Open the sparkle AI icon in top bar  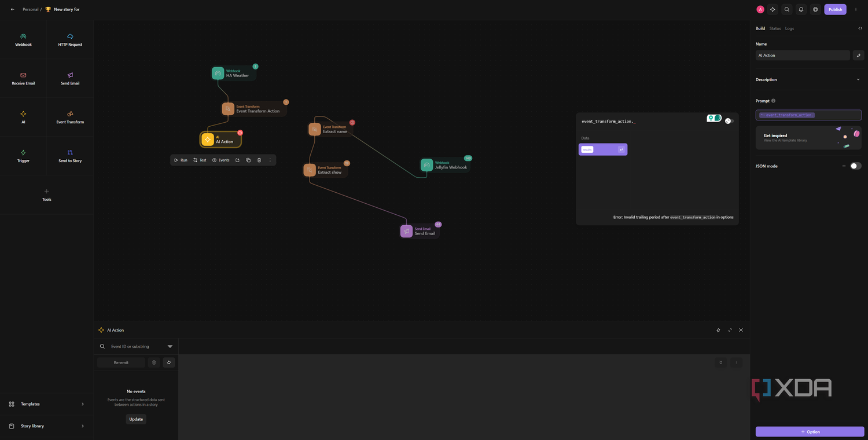(x=773, y=9)
